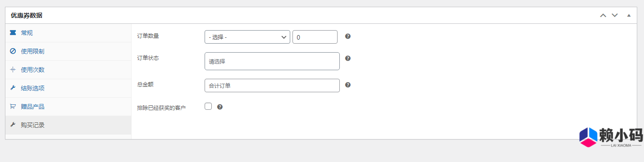
Task: Toggle the 排除已经获奖的客户 checkbox
Action: click(208, 107)
